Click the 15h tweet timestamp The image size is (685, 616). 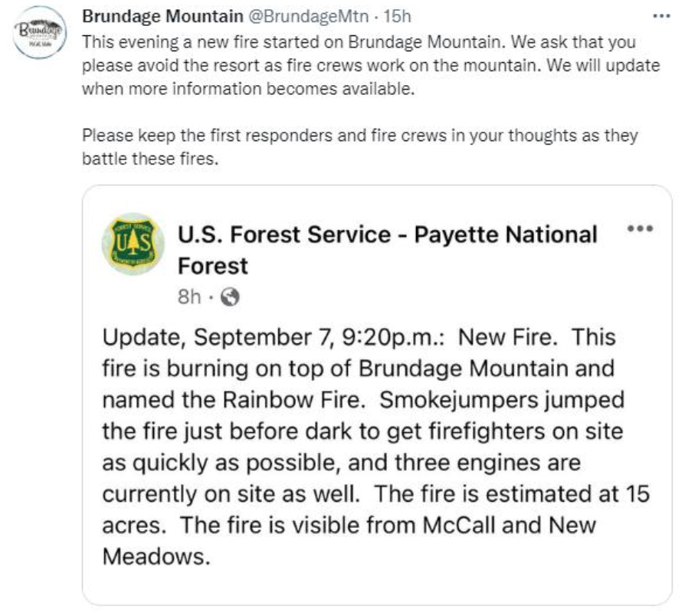[x=397, y=17]
